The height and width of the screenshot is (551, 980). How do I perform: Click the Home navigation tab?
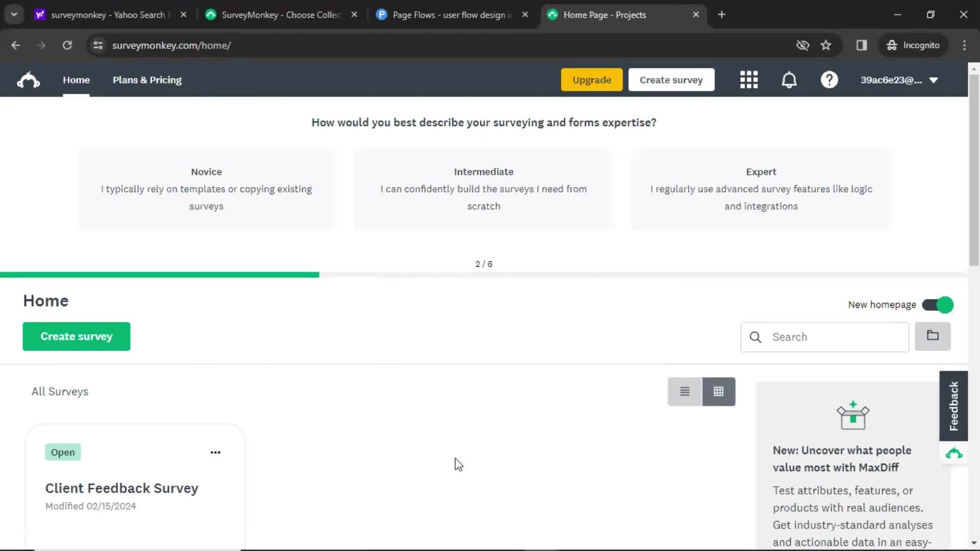tap(76, 80)
